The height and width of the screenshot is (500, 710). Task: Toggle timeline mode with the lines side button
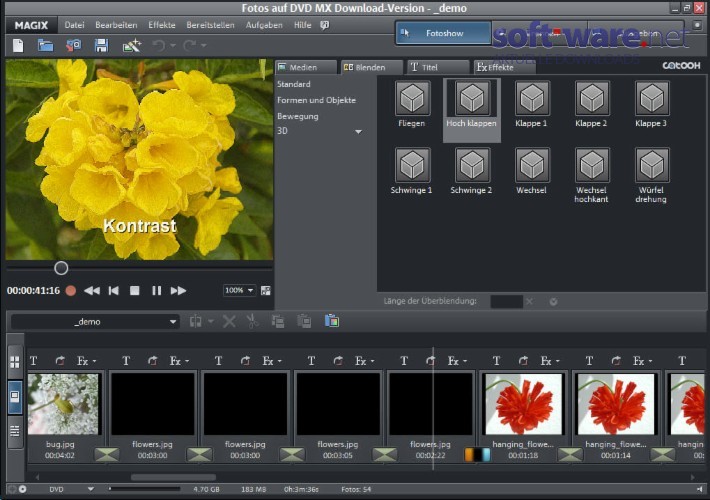[x=15, y=431]
